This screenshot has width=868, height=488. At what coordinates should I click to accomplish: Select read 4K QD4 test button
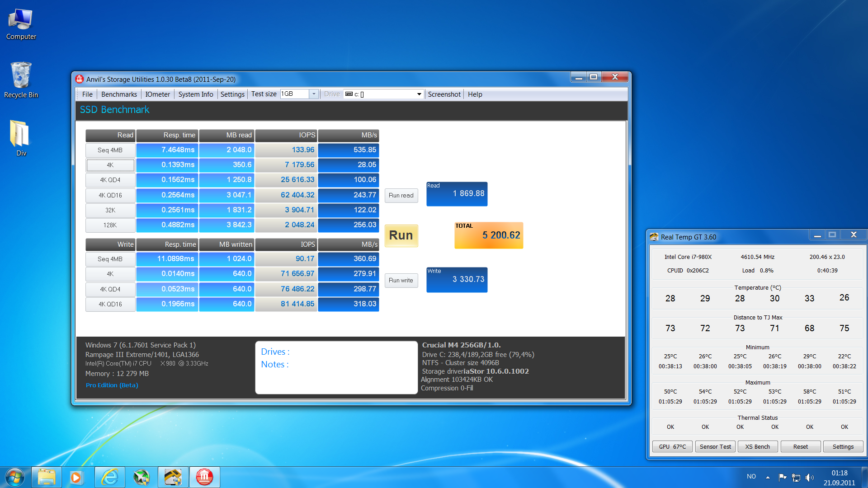[110, 180]
